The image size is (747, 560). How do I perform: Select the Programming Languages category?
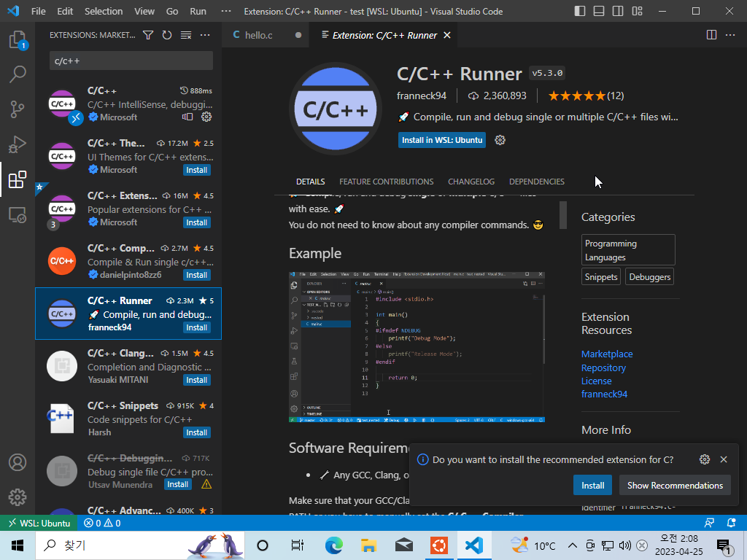coord(628,250)
